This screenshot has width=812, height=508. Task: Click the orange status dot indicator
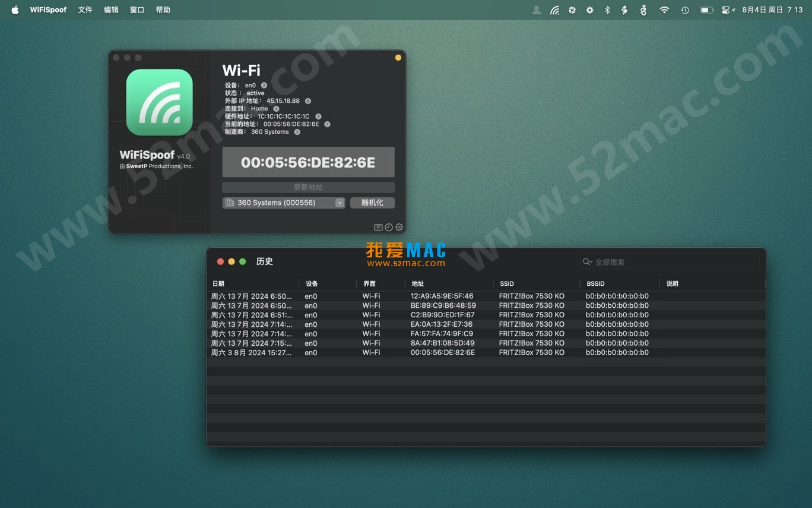[398, 58]
